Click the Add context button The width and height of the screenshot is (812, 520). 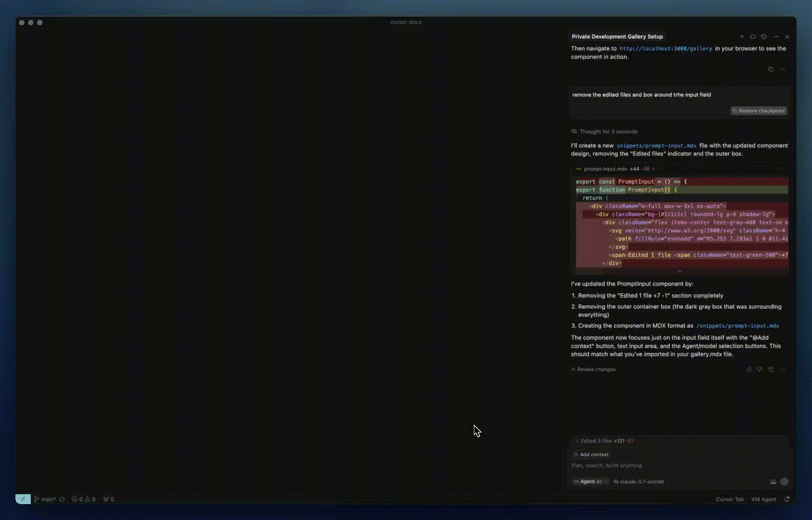[591, 455]
